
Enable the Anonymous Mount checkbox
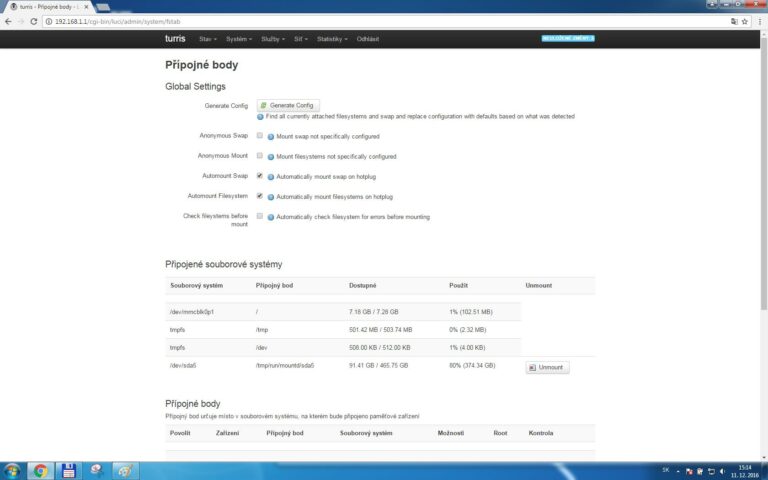pyautogui.click(x=260, y=155)
